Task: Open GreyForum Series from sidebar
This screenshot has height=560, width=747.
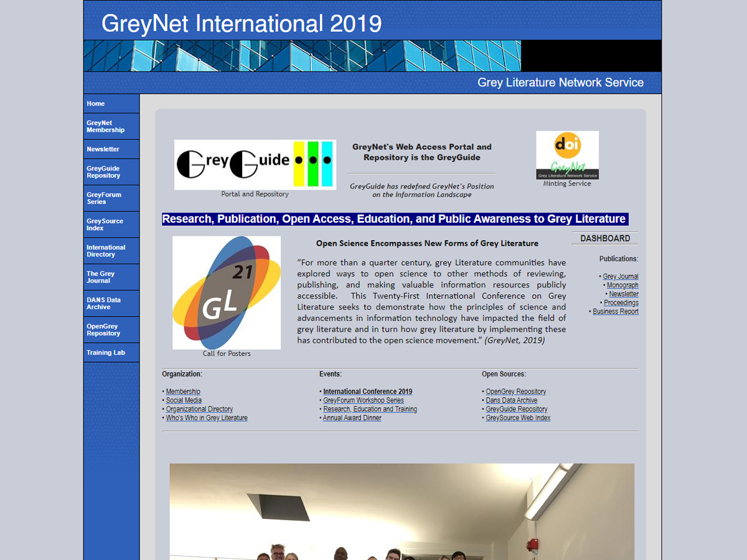Action: (x=104, y=198)
